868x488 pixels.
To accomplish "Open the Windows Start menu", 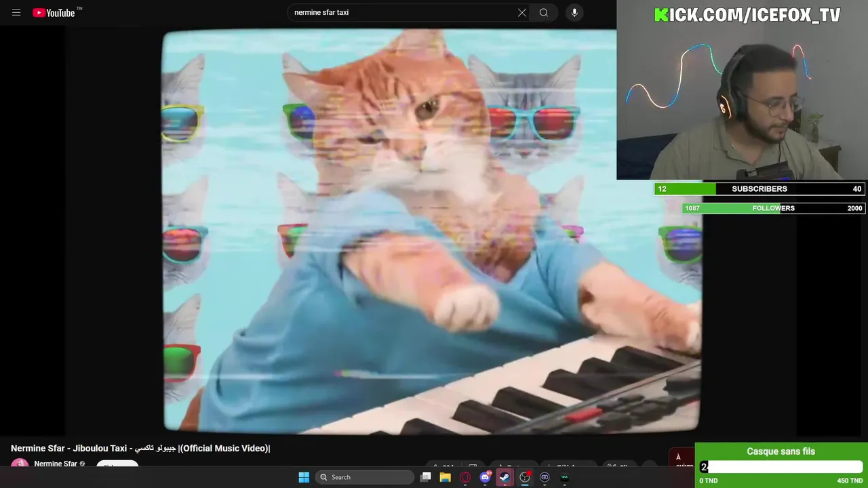I will coord(304,477).
